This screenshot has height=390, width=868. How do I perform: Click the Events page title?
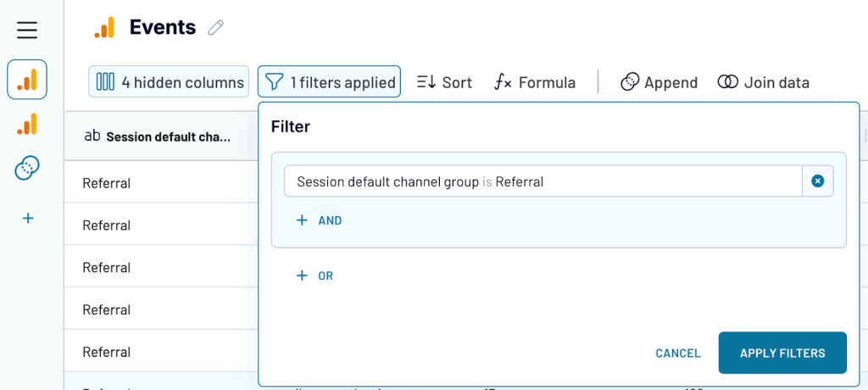[162, 27]
